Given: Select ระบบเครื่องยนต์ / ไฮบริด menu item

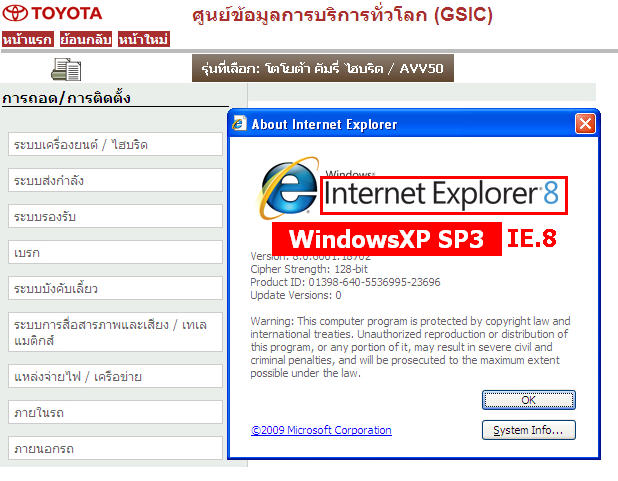Looking at the screenshot, I should (x=115, y=144).
